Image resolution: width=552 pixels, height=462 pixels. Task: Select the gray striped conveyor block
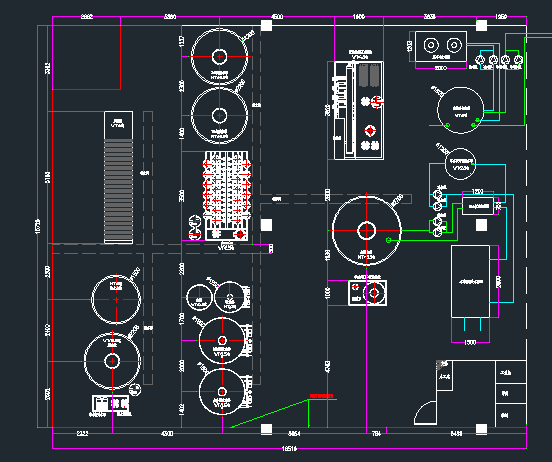coord(119,191)
